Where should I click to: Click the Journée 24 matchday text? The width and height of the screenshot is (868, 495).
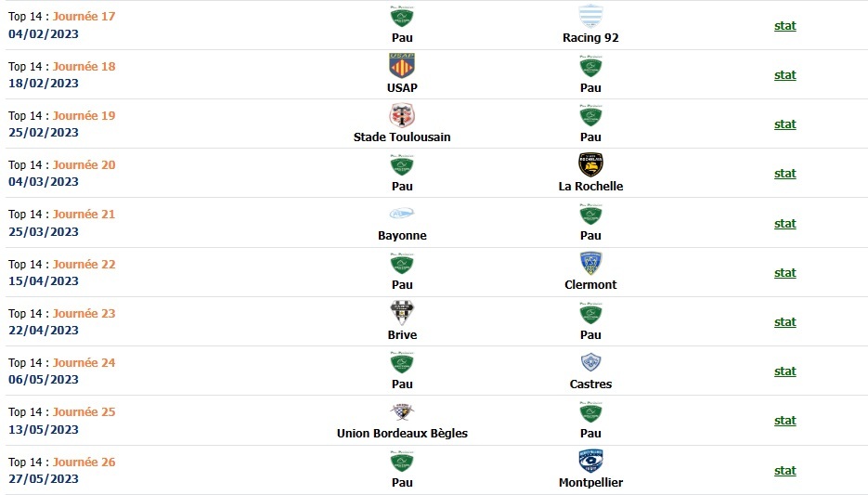click(84, 363)
